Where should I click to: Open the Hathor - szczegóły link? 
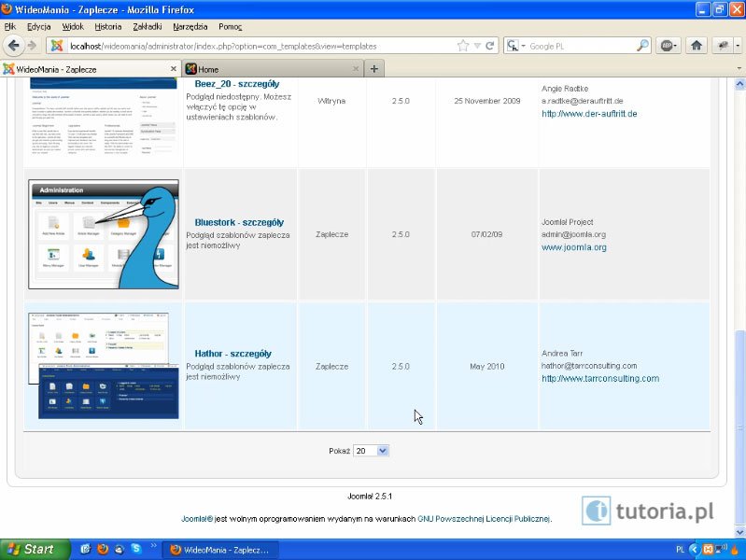232,354
